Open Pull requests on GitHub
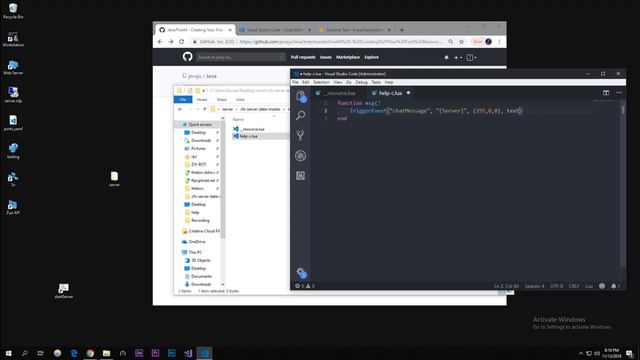 tap(303, 57)
